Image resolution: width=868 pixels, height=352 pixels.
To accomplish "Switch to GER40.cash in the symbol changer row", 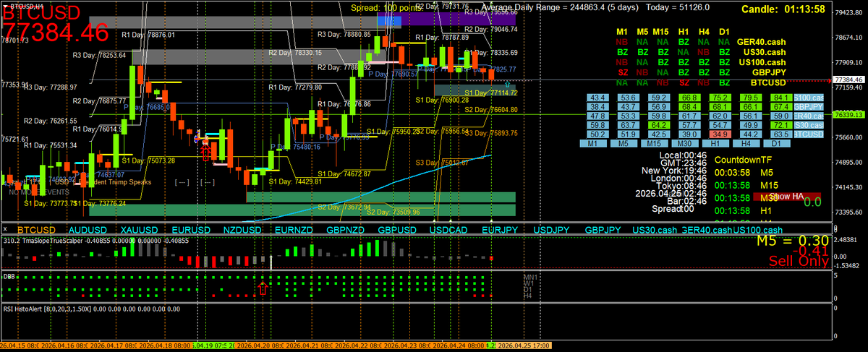I will tap(706, 229).
